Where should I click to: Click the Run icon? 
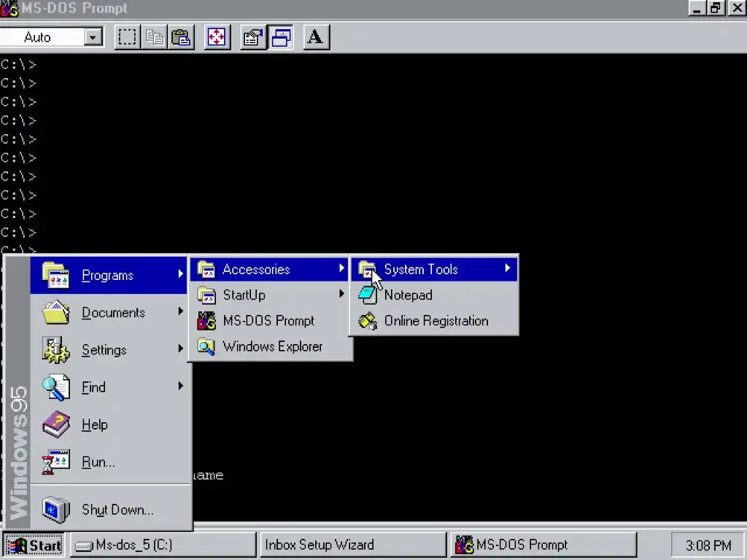click(x=55, y=462)
